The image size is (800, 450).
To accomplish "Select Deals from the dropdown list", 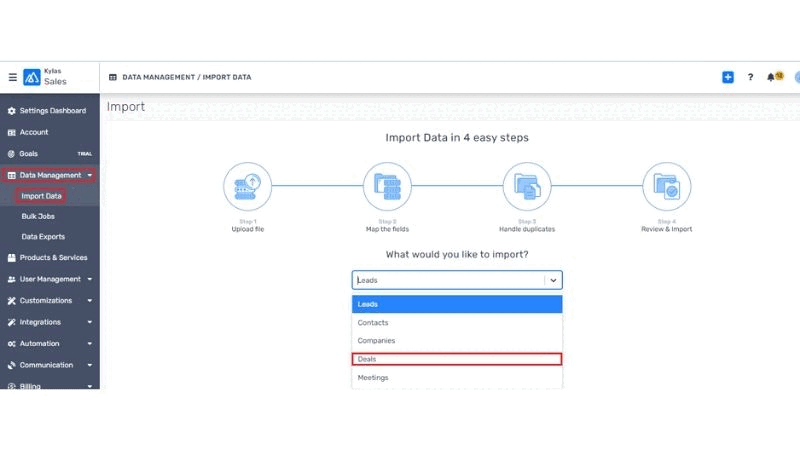I will (457, 359).
